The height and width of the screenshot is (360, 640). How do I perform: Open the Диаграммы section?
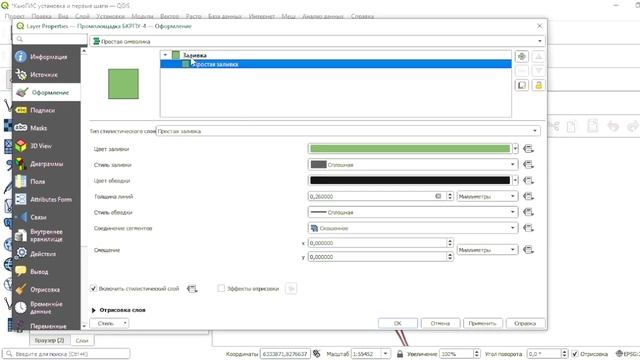47,164
